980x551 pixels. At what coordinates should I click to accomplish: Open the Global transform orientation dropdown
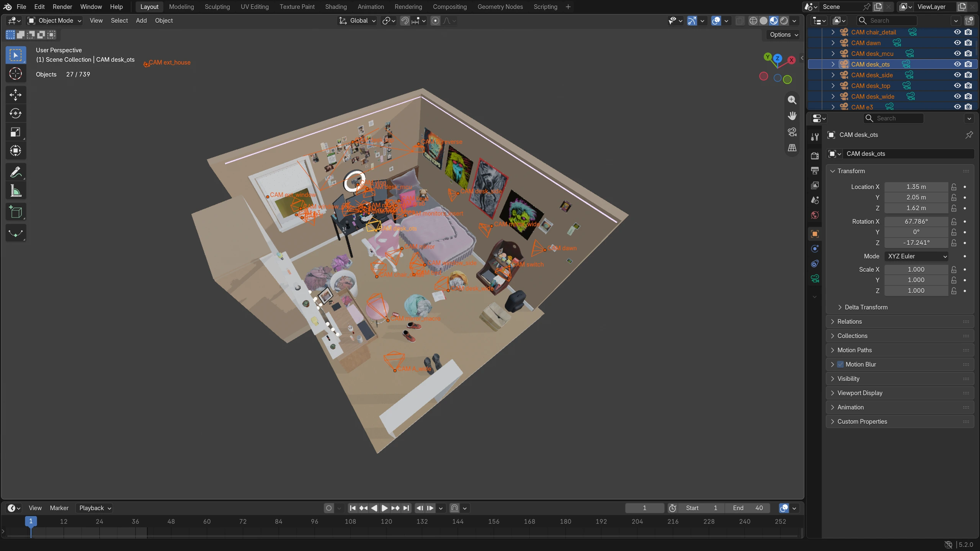coord(358,21)
